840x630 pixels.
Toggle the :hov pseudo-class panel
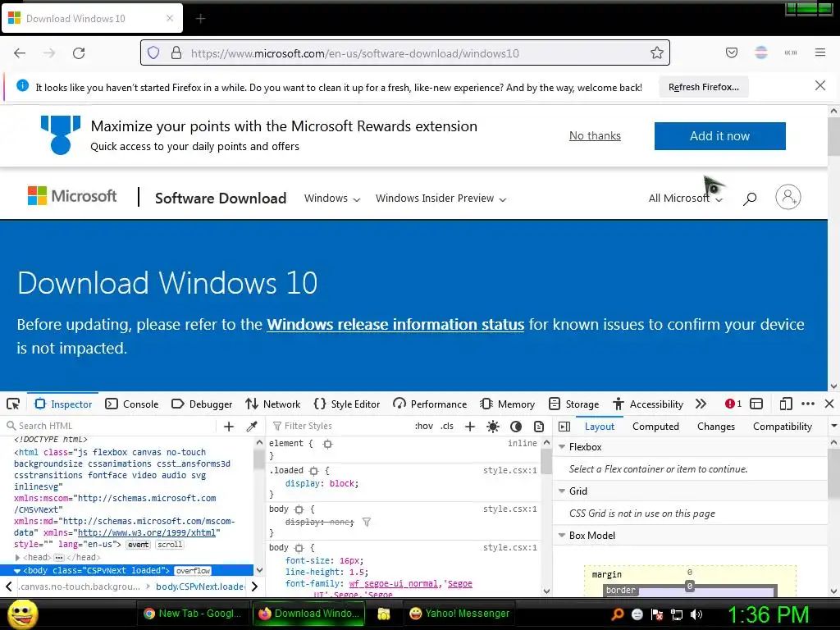[x=424, y=427]
